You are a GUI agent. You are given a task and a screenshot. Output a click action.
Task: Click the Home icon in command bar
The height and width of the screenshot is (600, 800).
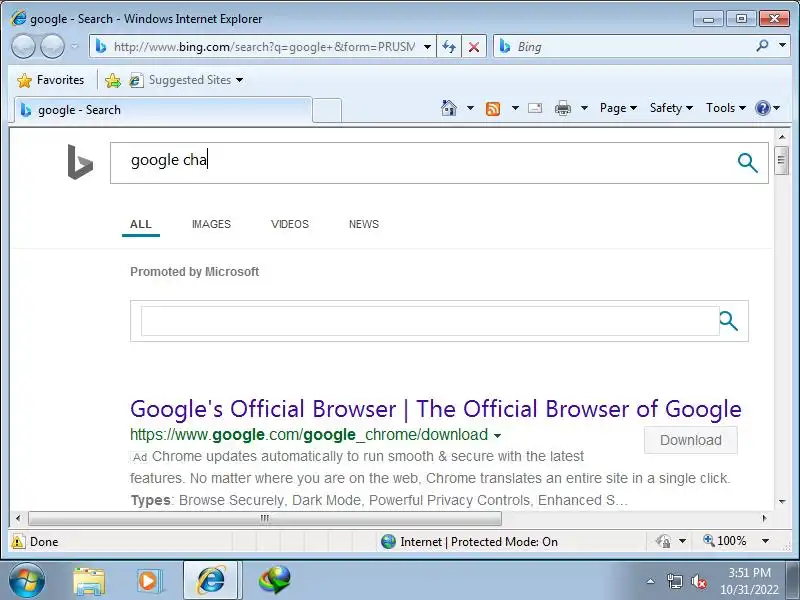449,108
